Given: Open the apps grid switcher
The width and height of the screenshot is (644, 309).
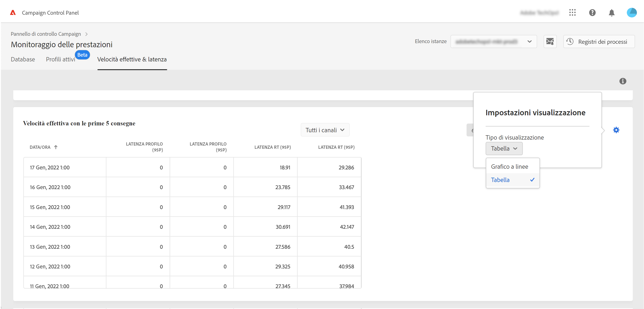Looking at the screenshot, I should (572, 13).
